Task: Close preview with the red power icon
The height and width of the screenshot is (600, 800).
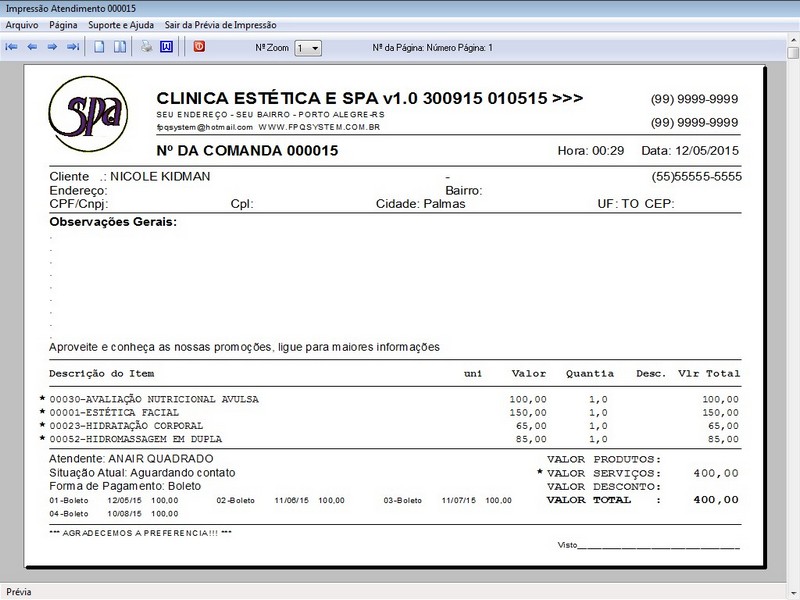Action: [199, 46]
